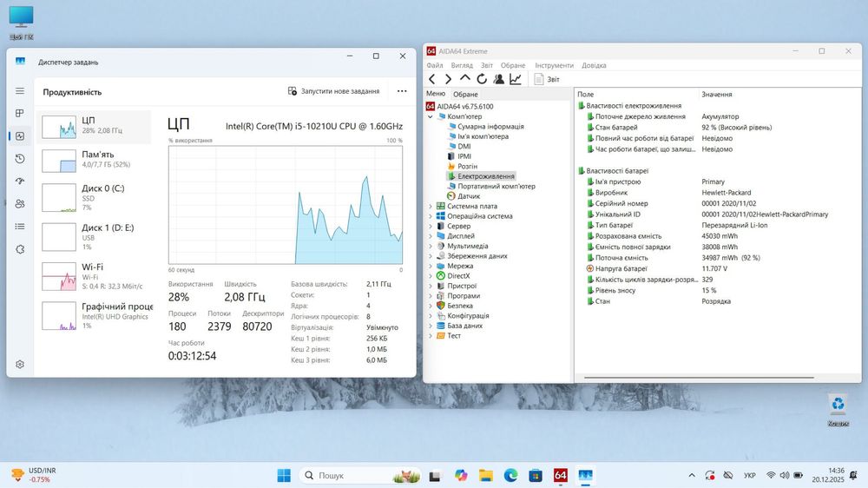The image size is (868, 488).
Task: Click AIDA64 Up level arrow
Action: (x=465, y=79)
